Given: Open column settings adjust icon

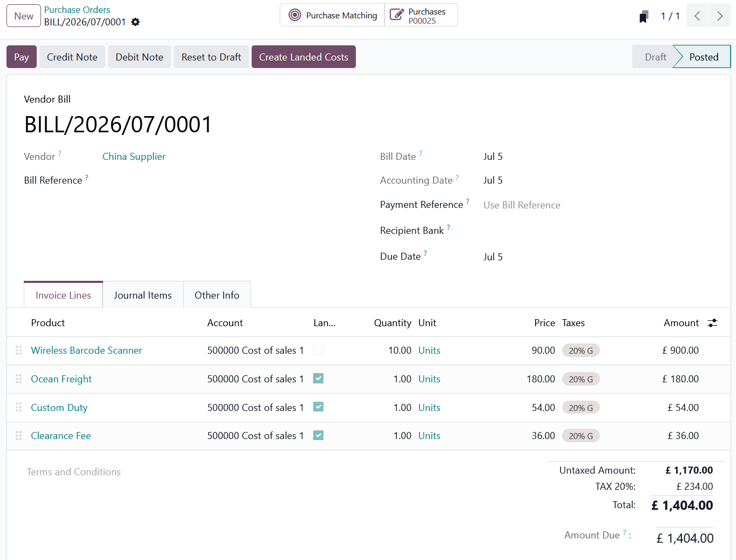Looking at the screenshot, I should (x=713, y=323).
